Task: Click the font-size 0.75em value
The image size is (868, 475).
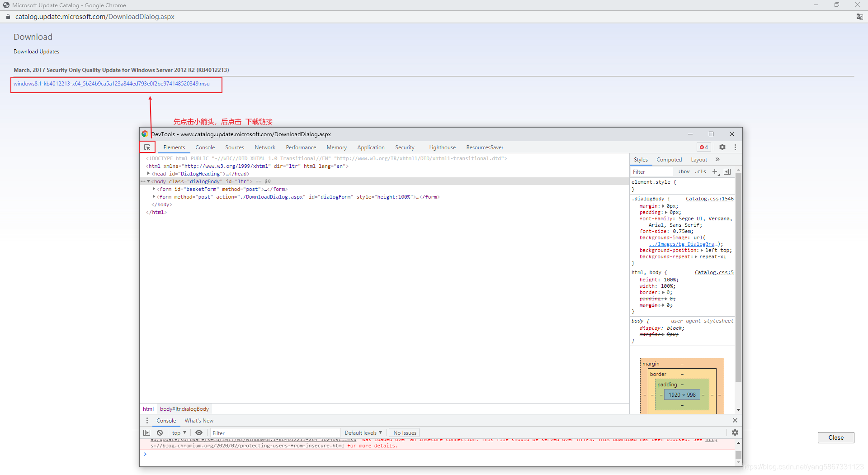Action: pos(683,231)
